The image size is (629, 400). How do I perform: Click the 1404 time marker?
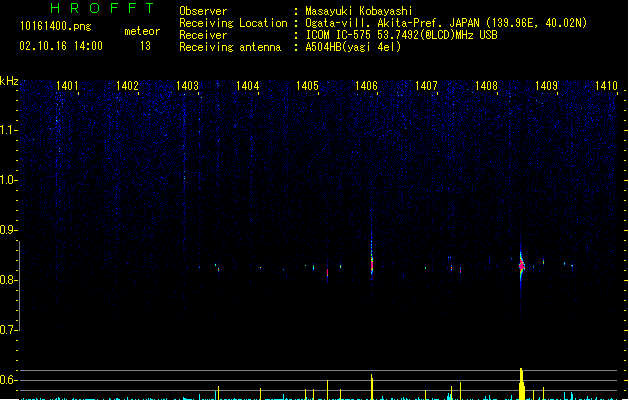click(248, 86)
